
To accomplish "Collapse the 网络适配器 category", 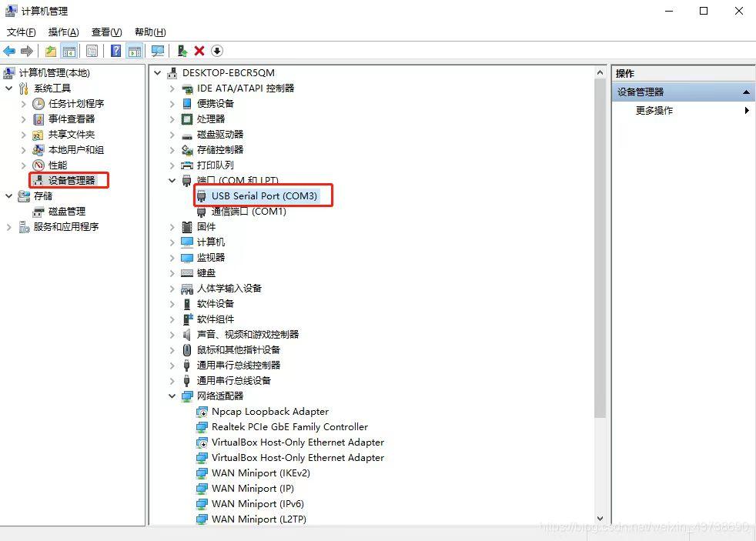I will pyautogui.click(x=172, y=396).
